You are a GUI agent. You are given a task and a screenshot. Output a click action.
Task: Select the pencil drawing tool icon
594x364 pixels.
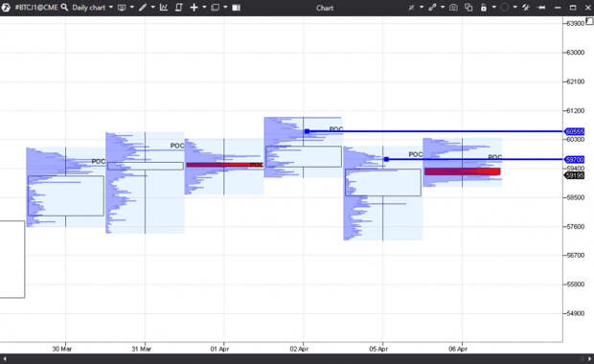[x=143, y=8]
